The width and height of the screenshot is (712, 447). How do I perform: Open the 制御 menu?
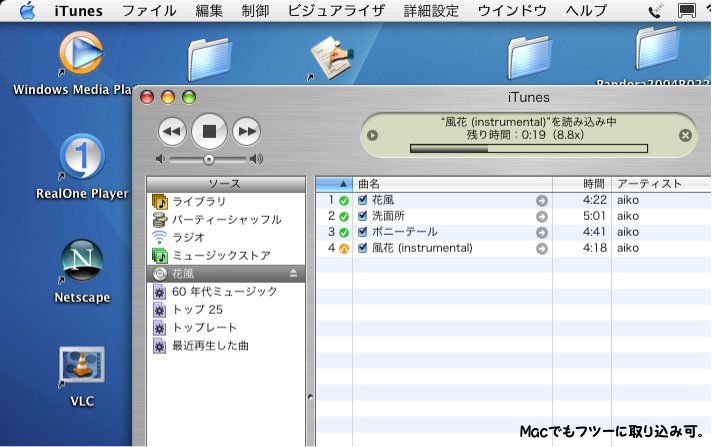point(255,10)
